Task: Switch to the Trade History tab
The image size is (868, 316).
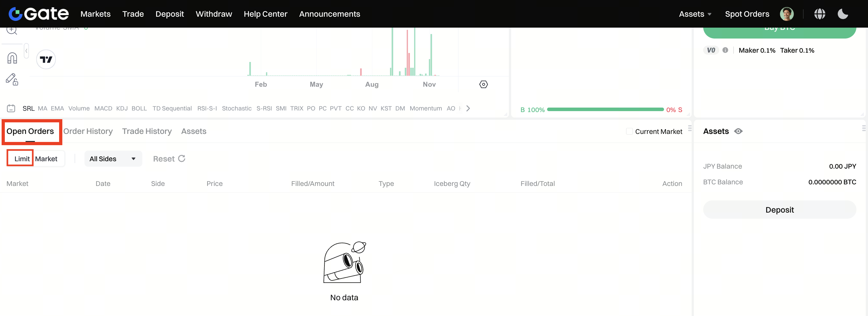Action: (147, 131)
